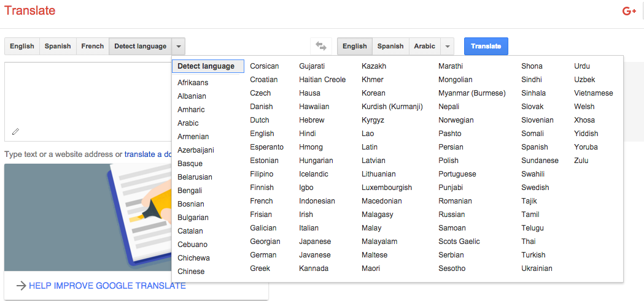Choose Arabic in the dropdown list
The width and height of the screenshot is (644, 301).
coord(188,123)
